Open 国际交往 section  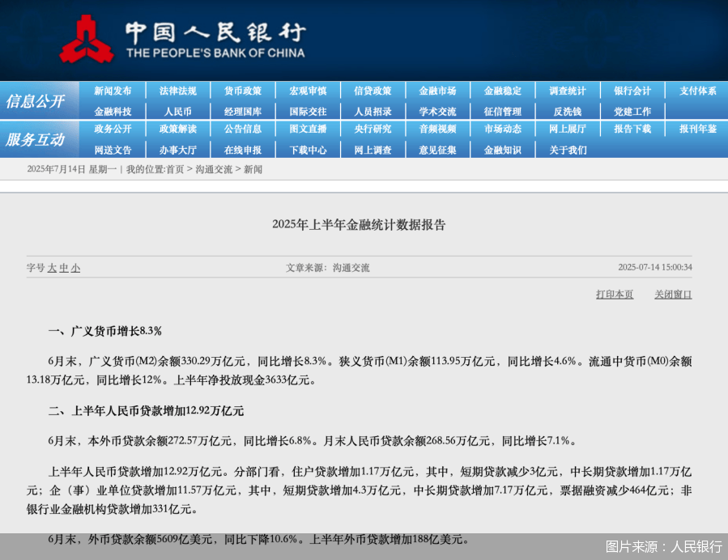click(308, 112)
